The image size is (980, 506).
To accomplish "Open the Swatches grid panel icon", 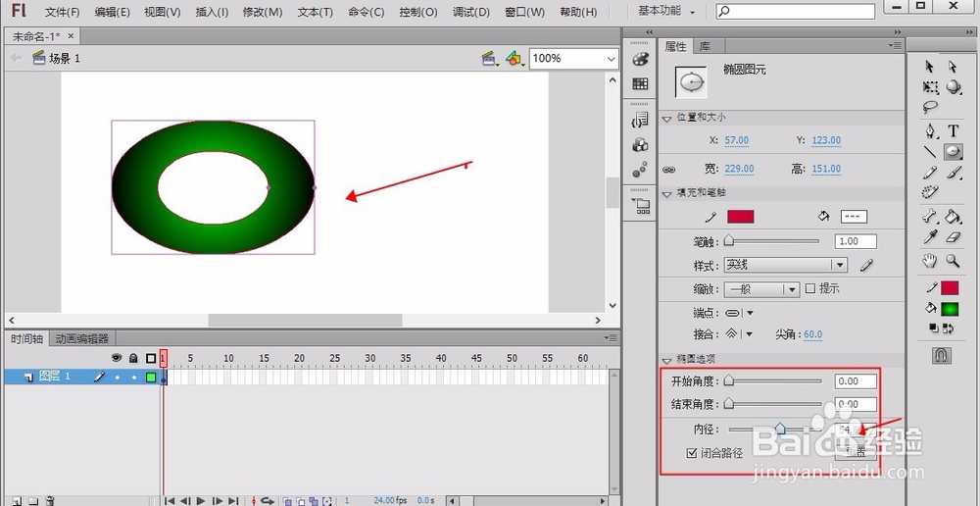I will [x=640, y=83].
